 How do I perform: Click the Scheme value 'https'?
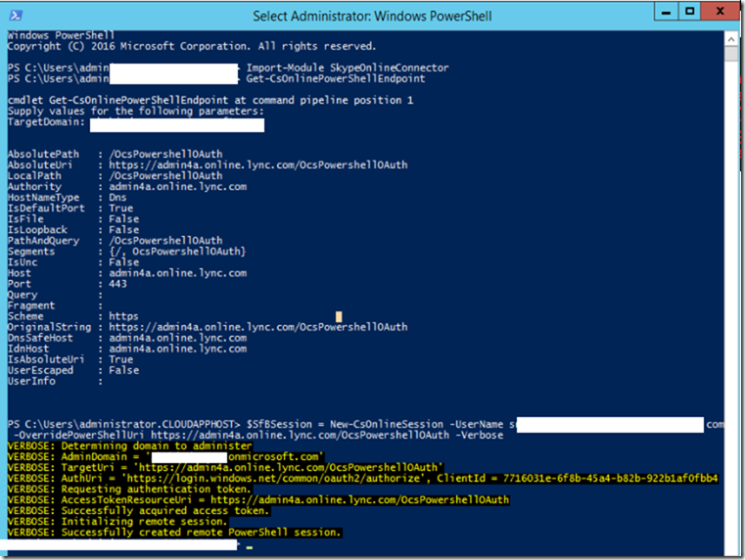click(x=123, y=316)
